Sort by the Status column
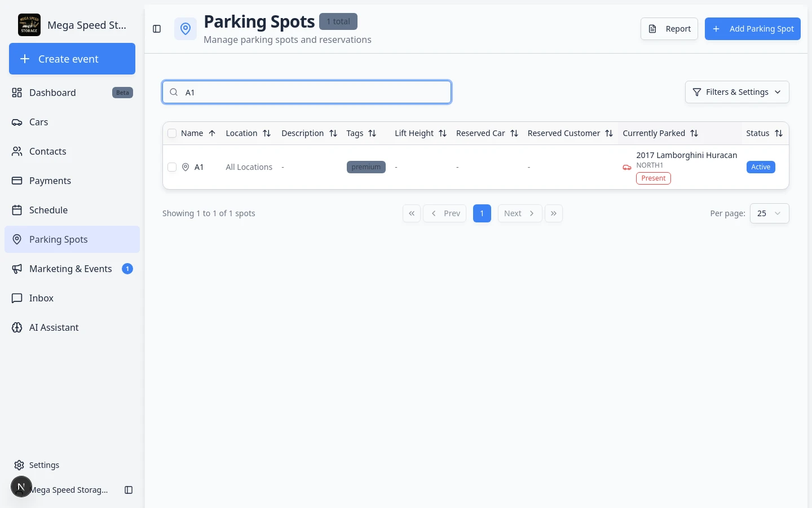This screenshot has width=812, height=508. (764, 133)
